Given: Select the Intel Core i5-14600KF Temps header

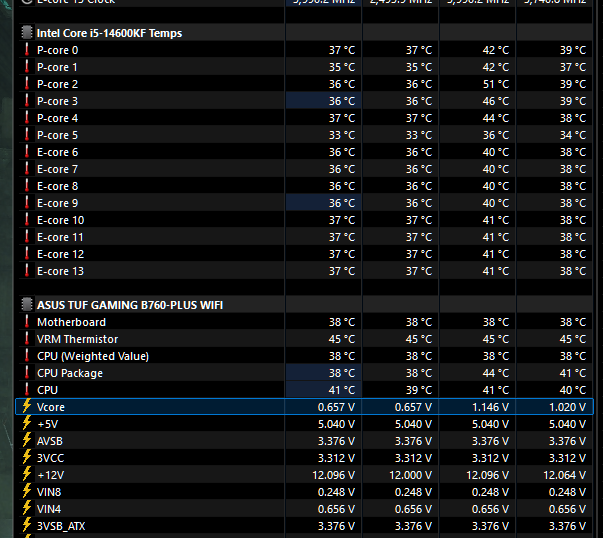Looking at the screenshot, I should pyautogui.click(x=109, y=33).
